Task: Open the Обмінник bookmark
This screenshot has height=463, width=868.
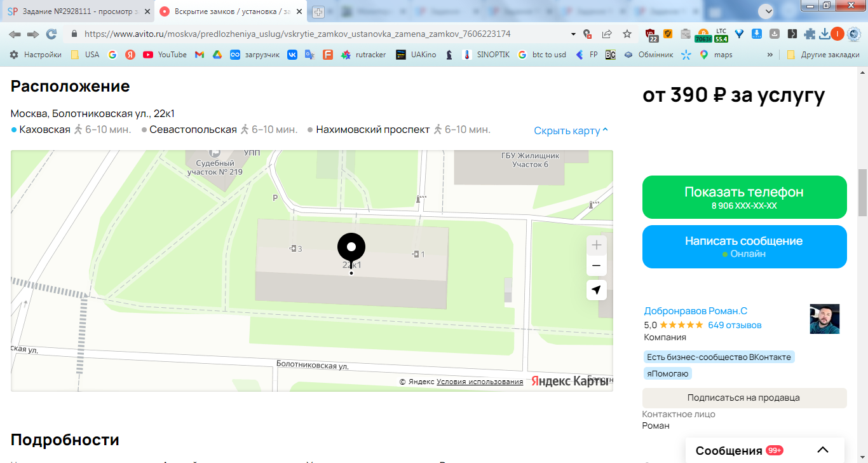Action: (x=649, y=55)
